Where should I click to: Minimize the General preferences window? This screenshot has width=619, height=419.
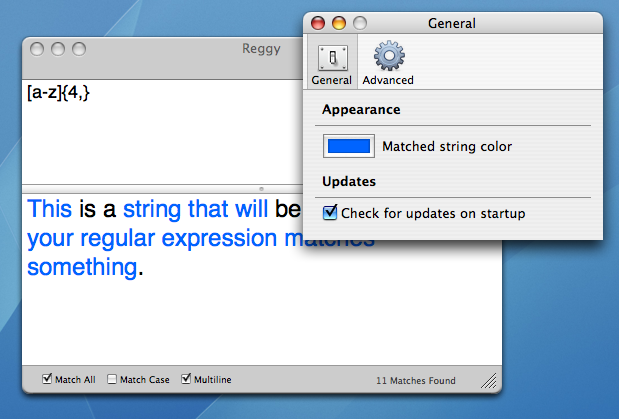click(339, 23)
